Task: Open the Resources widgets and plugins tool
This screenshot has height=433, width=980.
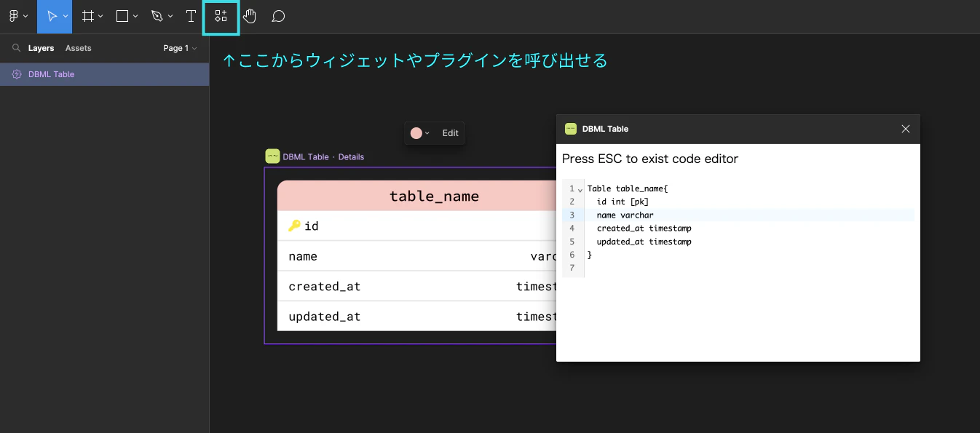Action: [221, 17]
